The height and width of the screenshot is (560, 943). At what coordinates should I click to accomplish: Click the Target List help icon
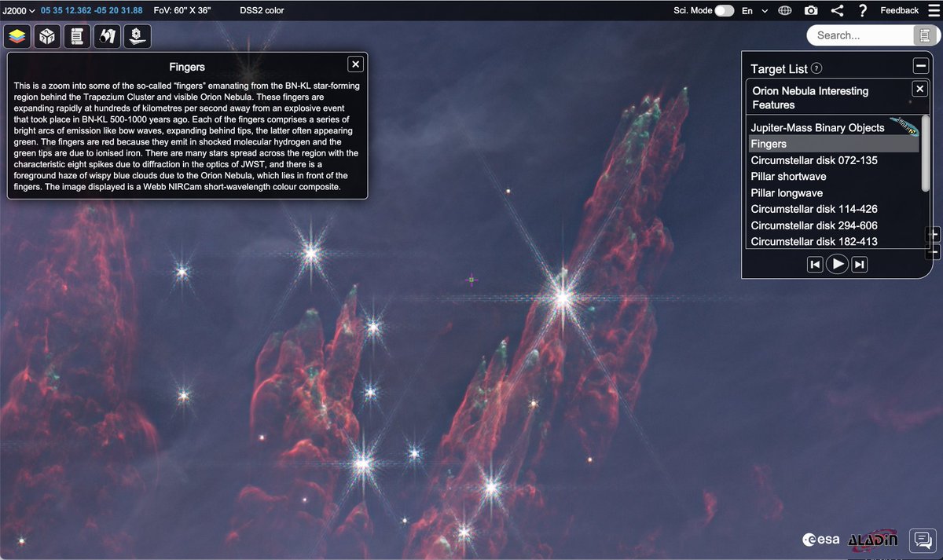pos(816,68)
